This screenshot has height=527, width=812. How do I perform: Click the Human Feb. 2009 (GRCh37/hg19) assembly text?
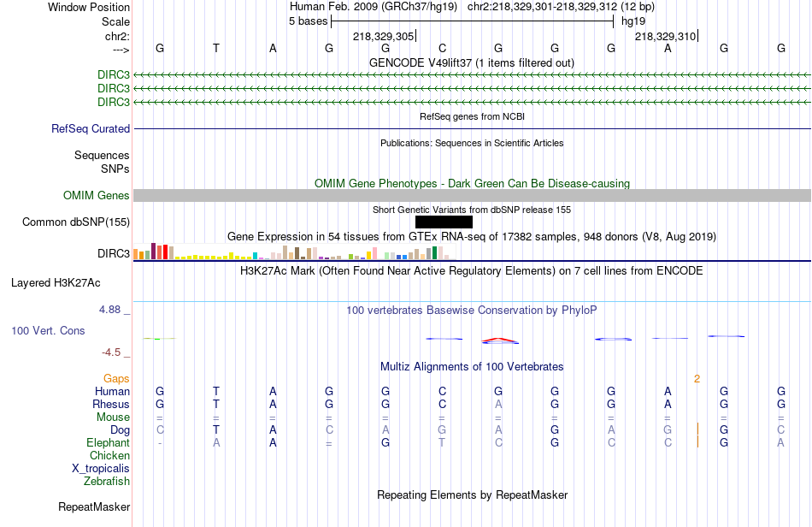[x=374, y=7]
